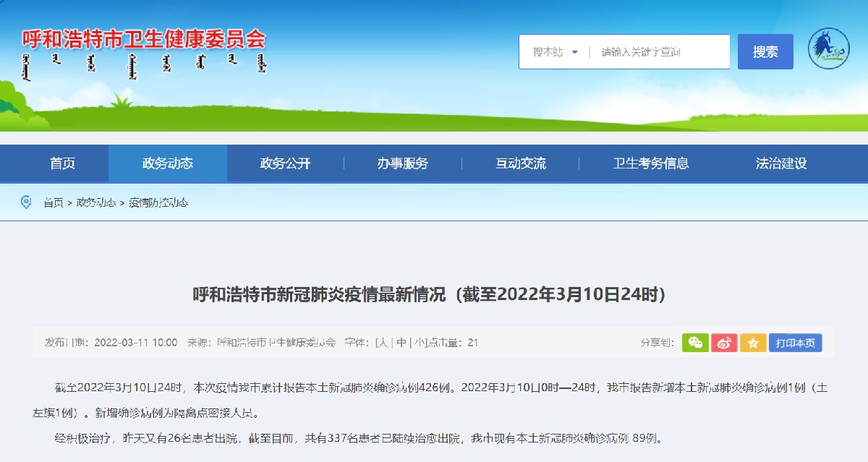Click the source text 呼和浩特市卫生健康委员会
Screen dimensions: 868x462
(x=277, y=343)
